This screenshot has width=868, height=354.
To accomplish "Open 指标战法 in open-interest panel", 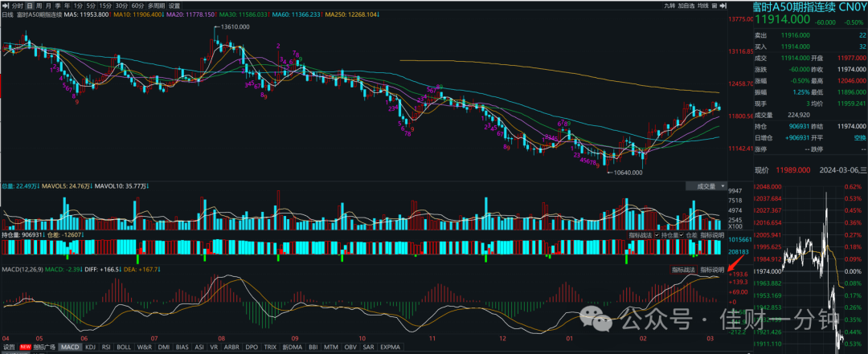I will coord(640,235).
